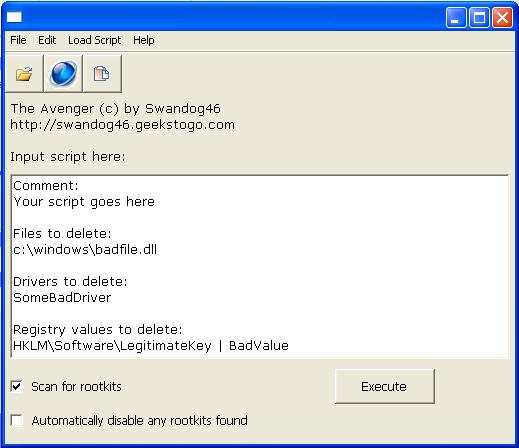Viewport: 519px width, 448px height.
Task: Close the Avenger window
Action: tap(503, 18)
